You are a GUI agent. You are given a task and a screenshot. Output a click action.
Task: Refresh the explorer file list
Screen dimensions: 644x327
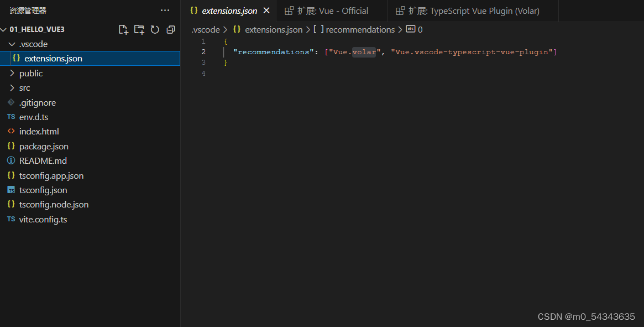pos(155,29)
